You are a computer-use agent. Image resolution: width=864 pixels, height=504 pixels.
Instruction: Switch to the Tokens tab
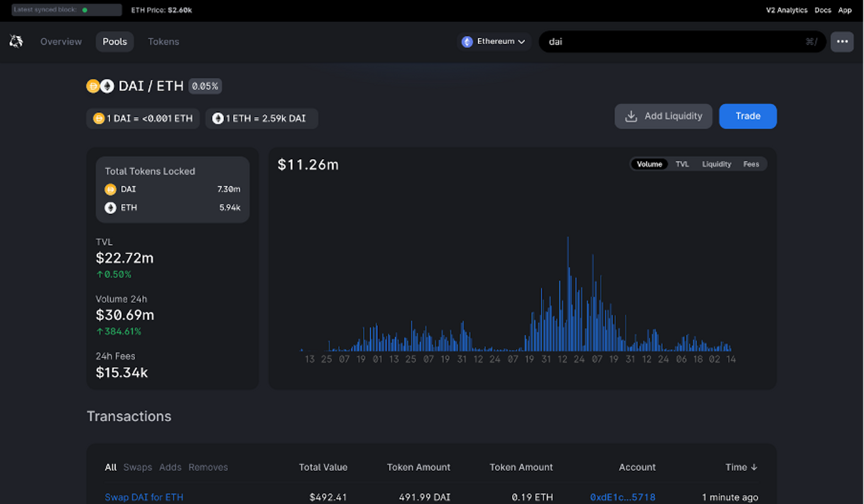pyautogui.click(x=164, y=41)
